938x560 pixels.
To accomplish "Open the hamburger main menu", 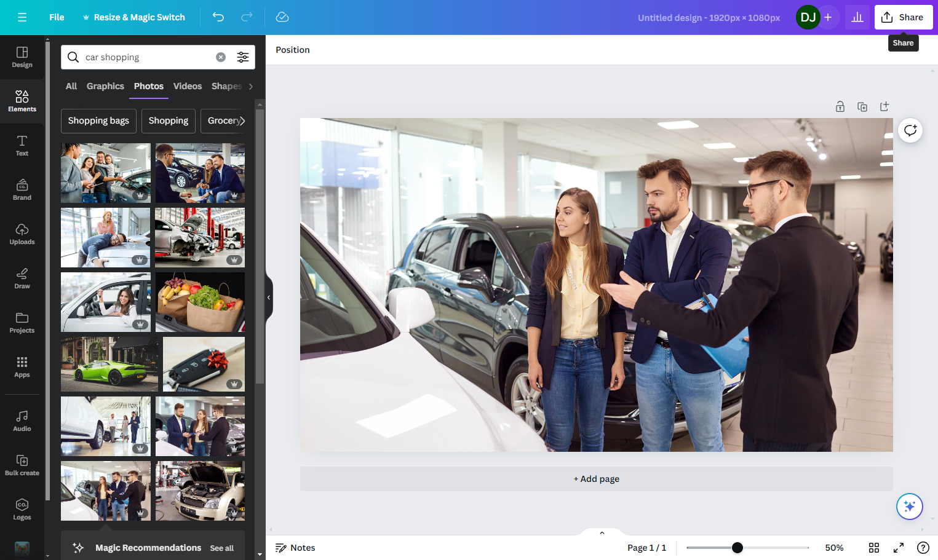I will coord(22,17).
